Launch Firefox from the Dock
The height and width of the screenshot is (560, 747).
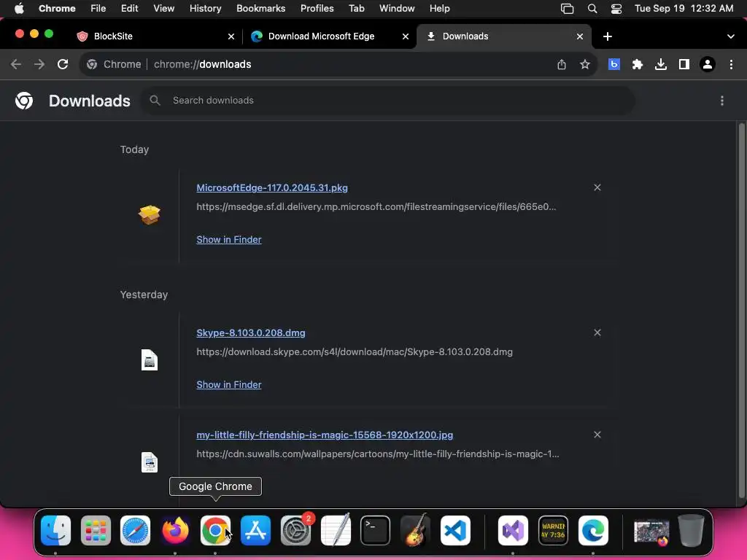click(175, 531)
